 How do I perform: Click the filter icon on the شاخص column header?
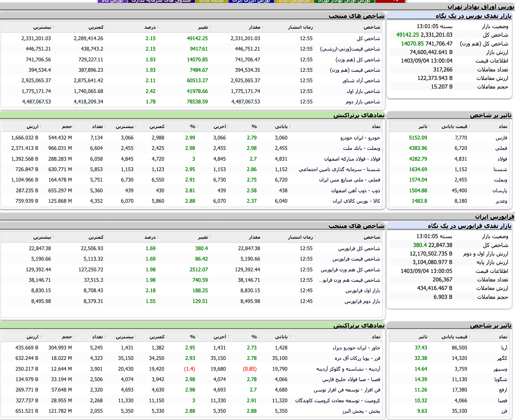(x=383, y=27)
